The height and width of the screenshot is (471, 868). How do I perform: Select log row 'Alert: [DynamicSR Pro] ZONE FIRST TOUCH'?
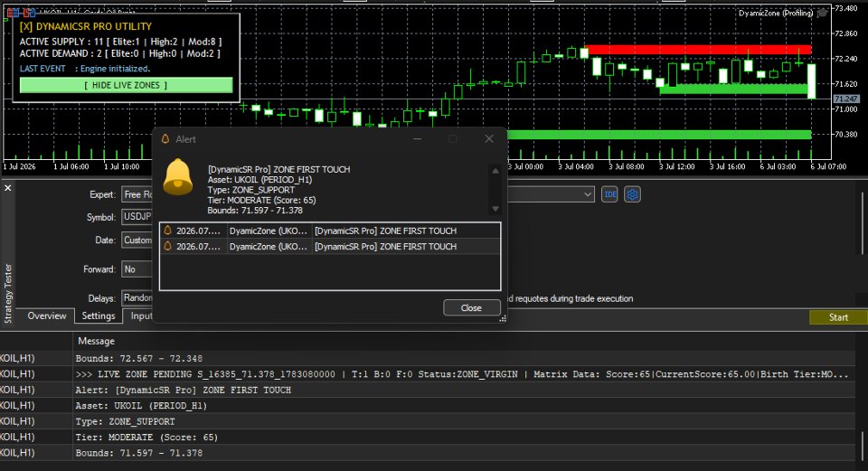pyautogui.click(x=428, y=391)
